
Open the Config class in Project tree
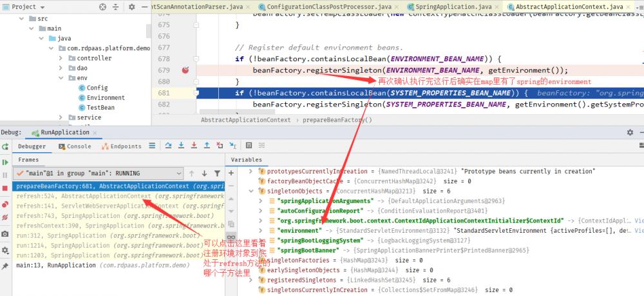pyautogui.click(x=97, y=88)
